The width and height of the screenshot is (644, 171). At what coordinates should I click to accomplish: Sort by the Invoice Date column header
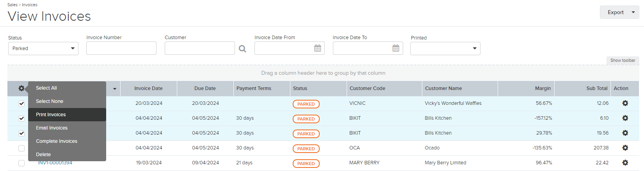tap(148, 88)
